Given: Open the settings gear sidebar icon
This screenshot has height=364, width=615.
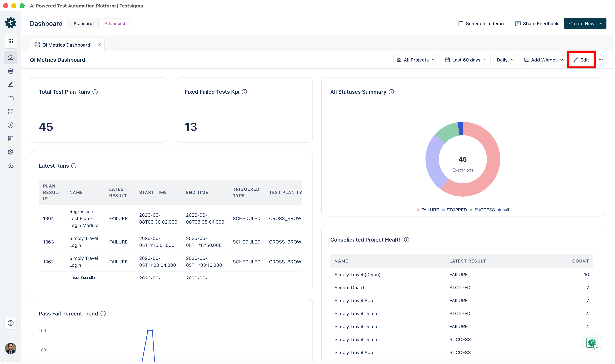Looking at the screenshot, I should coord(10,152).
